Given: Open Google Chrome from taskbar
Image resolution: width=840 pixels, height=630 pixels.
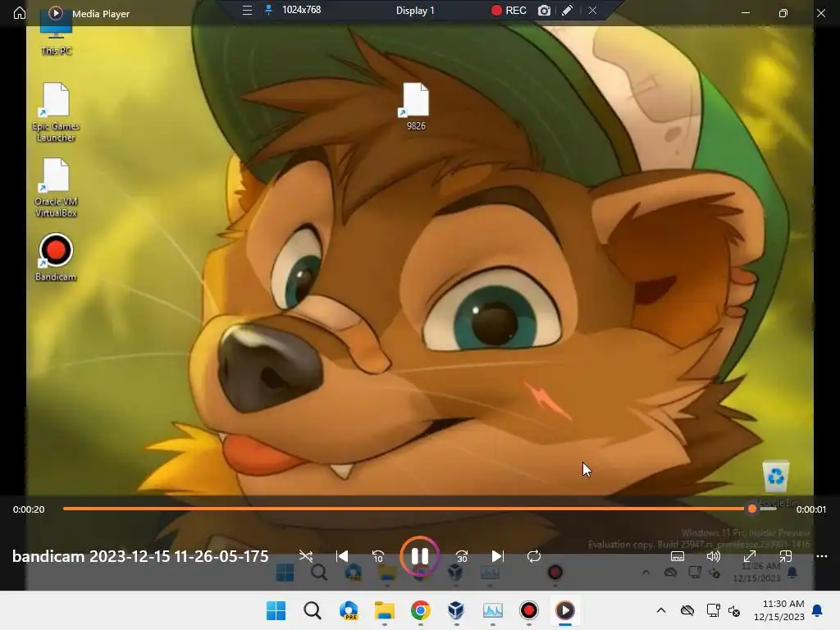Looking at the screenshot, I should click(x=421, y=610).
